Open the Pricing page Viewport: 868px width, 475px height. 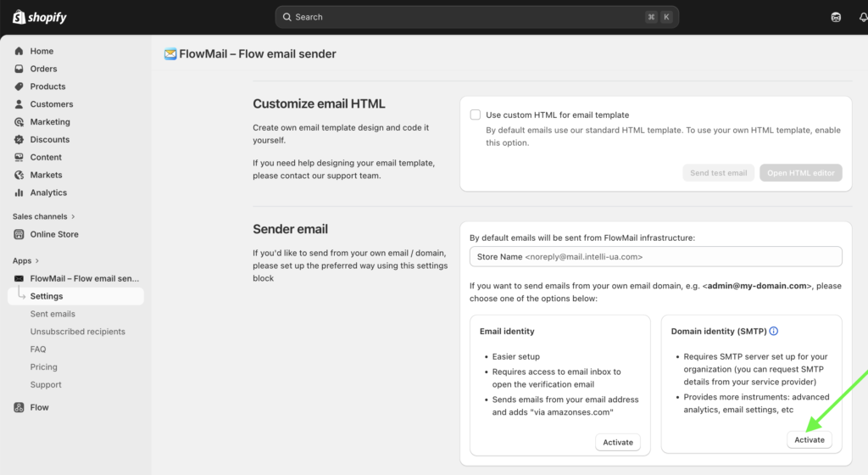pos(44,367)
